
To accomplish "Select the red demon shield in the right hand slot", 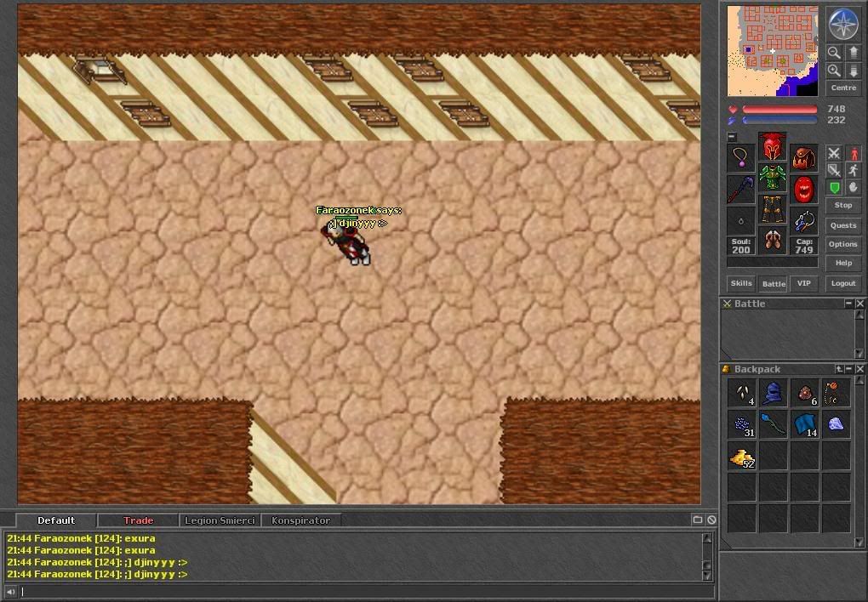I will pyautogui.click(x=804, y=190).
